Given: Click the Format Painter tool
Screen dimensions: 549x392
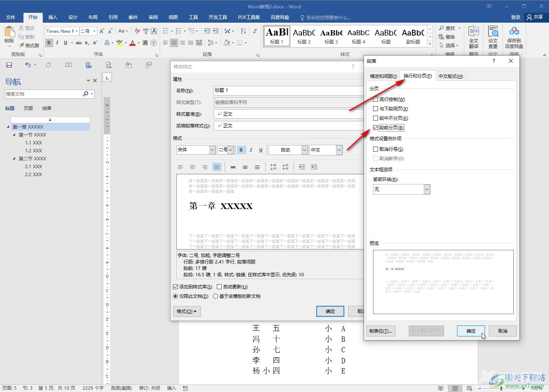Looking at the screenshot, I should [x=29, y=45].
